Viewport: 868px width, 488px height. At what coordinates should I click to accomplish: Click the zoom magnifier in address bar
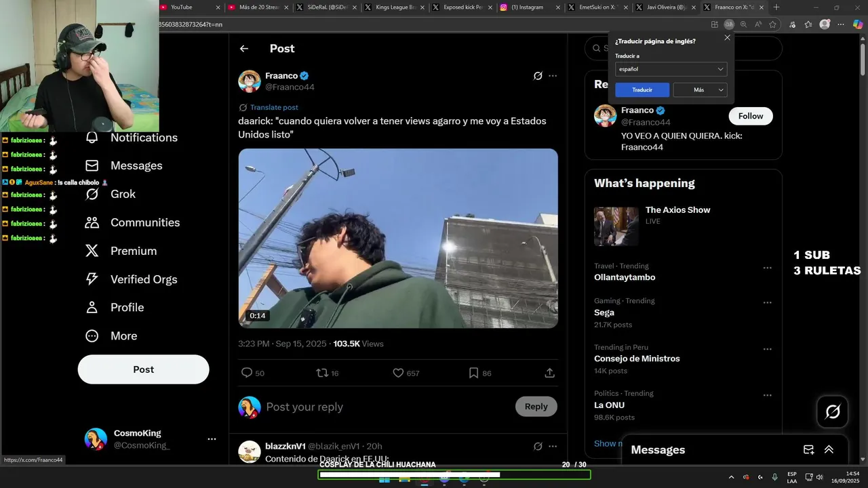[x=743, y=24]
